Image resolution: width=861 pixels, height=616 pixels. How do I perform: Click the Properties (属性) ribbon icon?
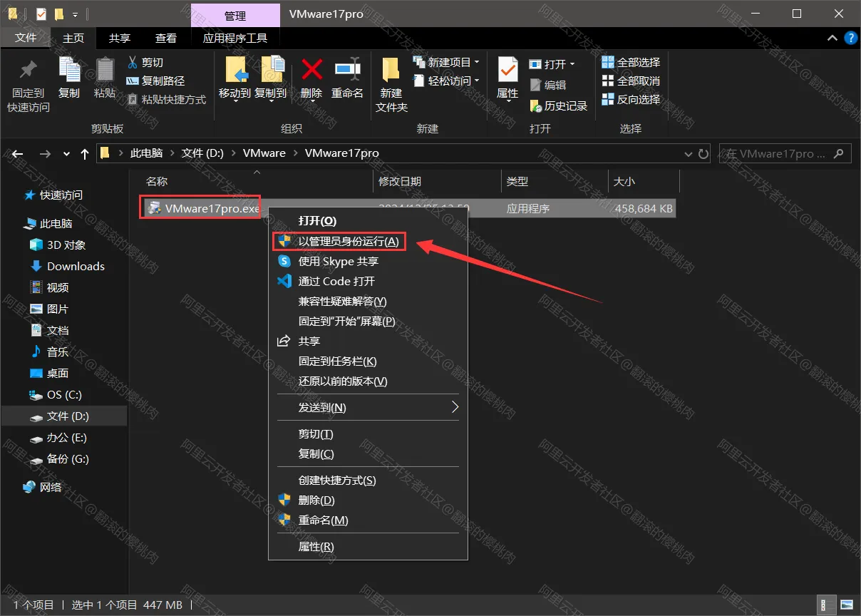coord(507,70)
